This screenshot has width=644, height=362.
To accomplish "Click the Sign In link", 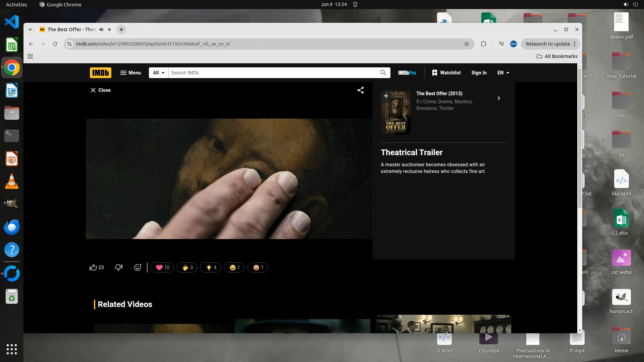I will pyautogui.click(x=479, y=73).
